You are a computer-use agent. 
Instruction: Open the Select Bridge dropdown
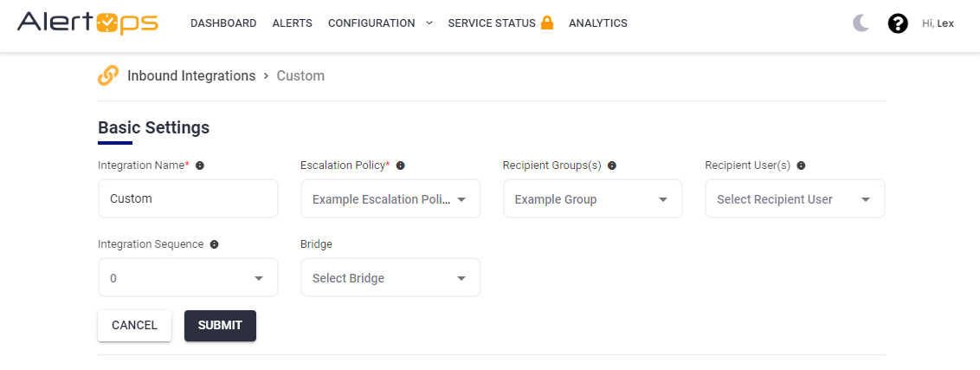(390, 278)
